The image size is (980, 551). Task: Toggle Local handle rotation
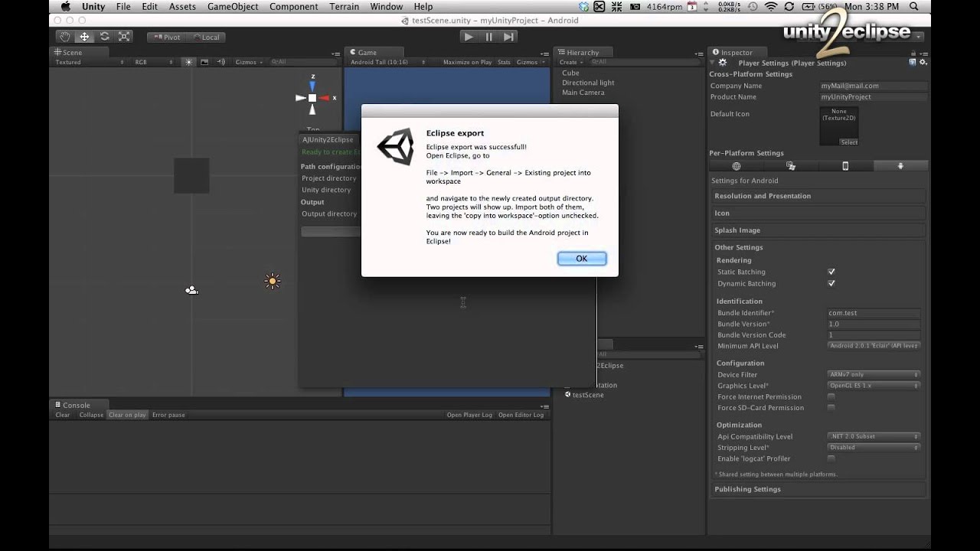click(206, 37)
